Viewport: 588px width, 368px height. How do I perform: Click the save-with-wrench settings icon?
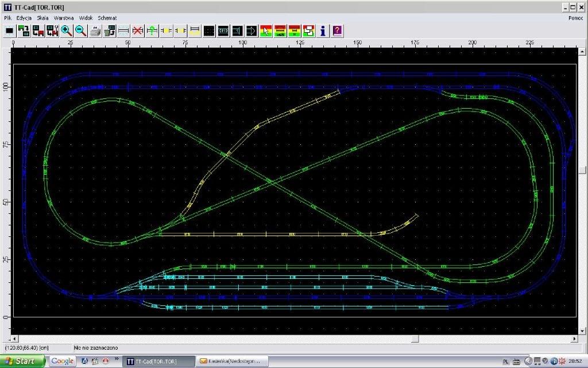point(52,31)
